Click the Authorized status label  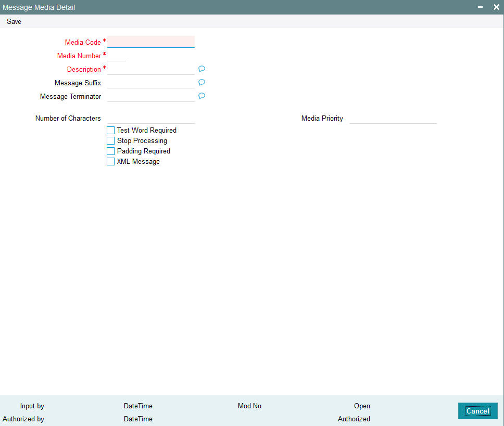click(354, 419)
